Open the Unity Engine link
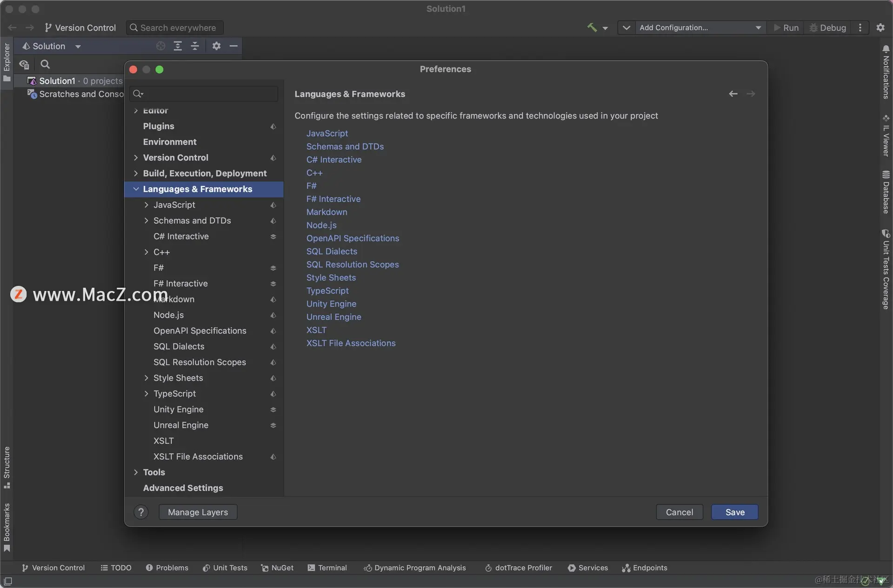 pos(331,304)
